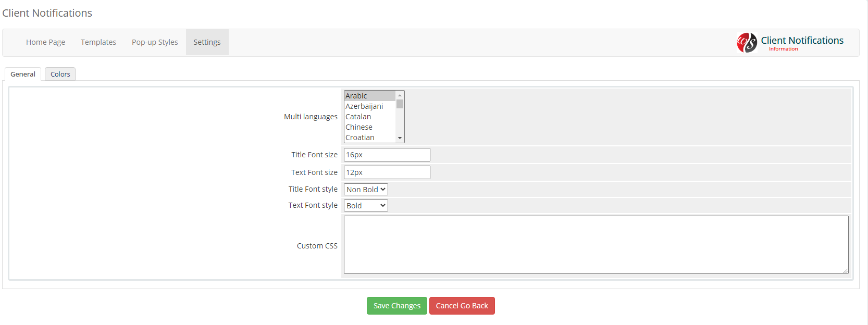Focus the Title Font size field
The image size is (868, 325).
coord(387,155)
